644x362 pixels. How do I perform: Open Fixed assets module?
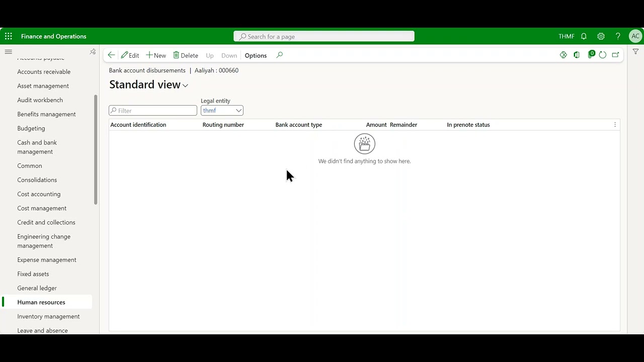[x=33, y=274]
